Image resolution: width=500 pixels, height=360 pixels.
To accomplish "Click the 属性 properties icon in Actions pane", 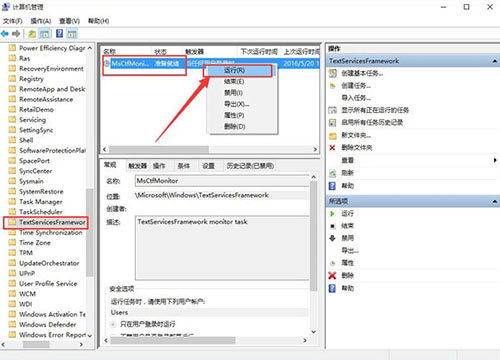I will coord(332,263).
